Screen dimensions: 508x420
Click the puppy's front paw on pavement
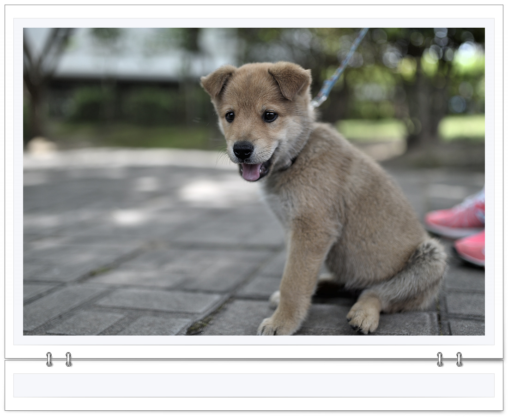pos(276,325)
